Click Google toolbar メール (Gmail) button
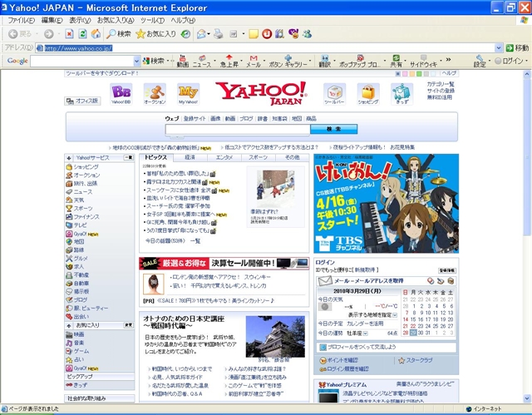The width and height of the screenshot is (532, 415). 254,61
